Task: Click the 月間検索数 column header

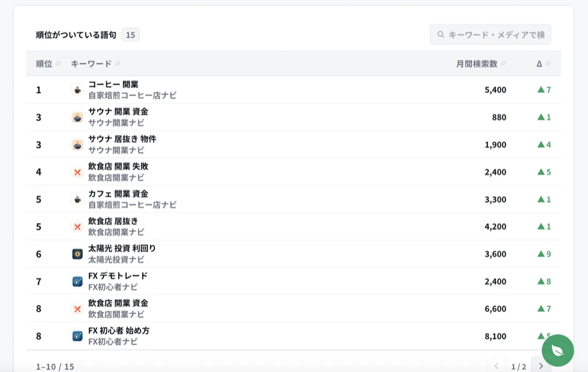Action: tap(477, 64)
